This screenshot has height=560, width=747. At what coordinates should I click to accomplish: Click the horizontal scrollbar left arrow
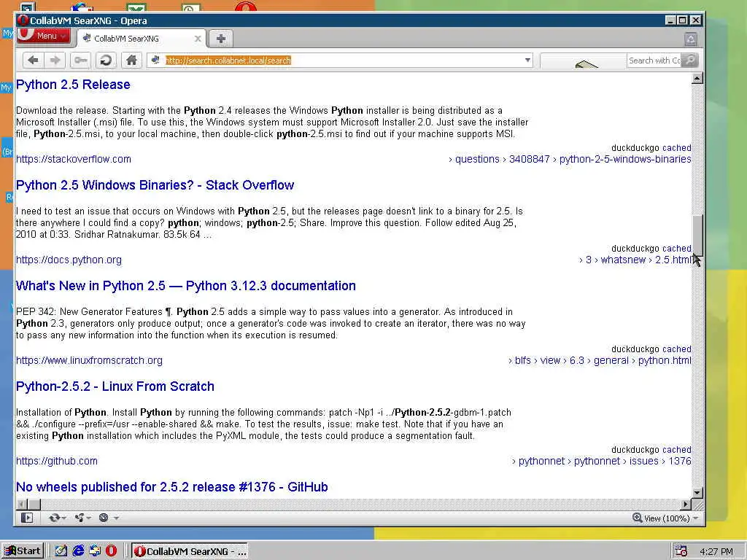(21, 504)
